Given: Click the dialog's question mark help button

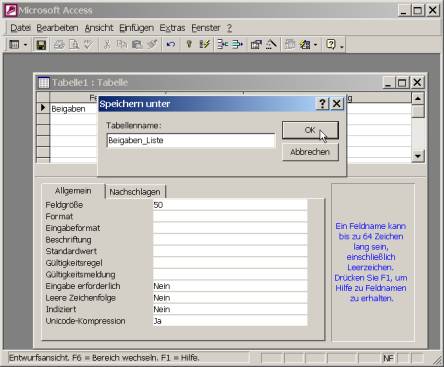Looking at the screenshot, I should coord(322,104).
